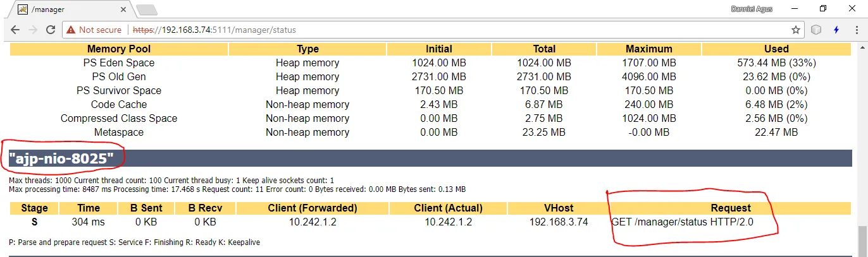
Task: Click the Tomcat favicon on the tab
Action: tap(22, 9)
